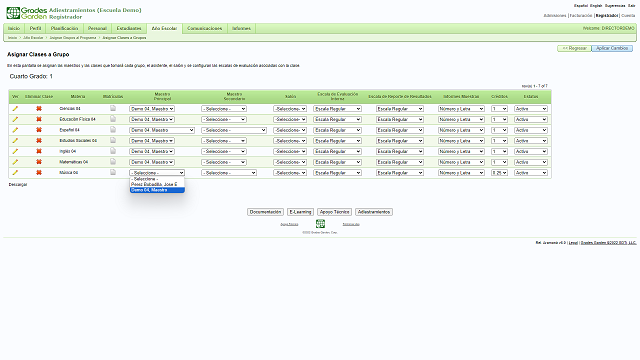The width and height of the screenshot is (640, 360).
Task: Open Maestro Secundario dropdown for Español 04
Action: tap(234, 130)
